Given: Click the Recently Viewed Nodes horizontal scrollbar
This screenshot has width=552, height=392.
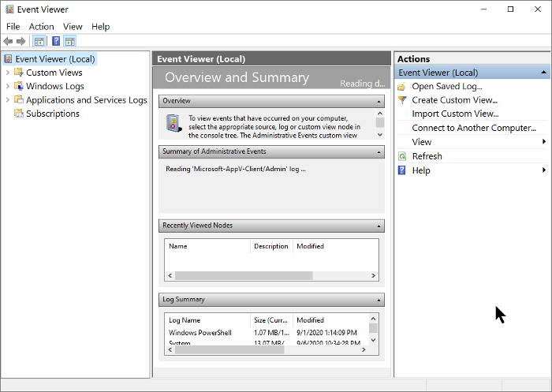Looking at the screenshot, I should pos(243,275).
